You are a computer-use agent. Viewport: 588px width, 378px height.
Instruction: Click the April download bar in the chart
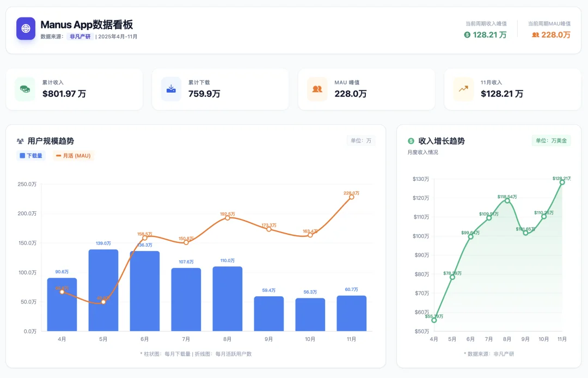[62, 305]
